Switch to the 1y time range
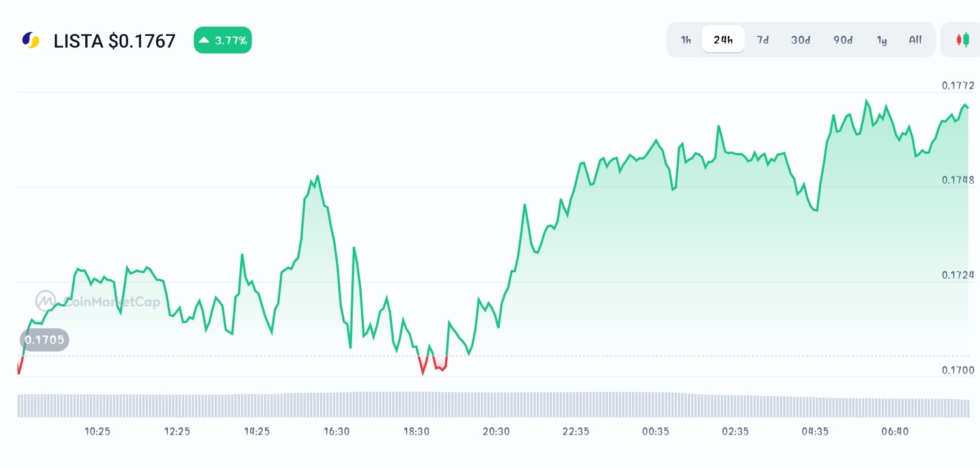 [x=882, y=40]
